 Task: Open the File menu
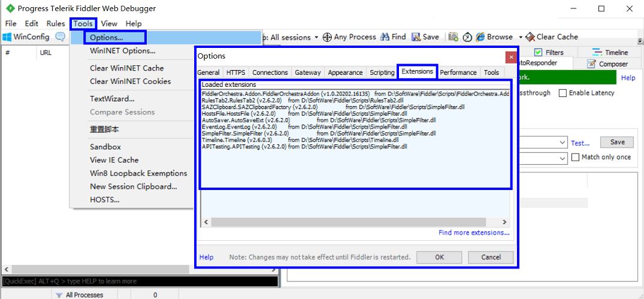(11, 23)
